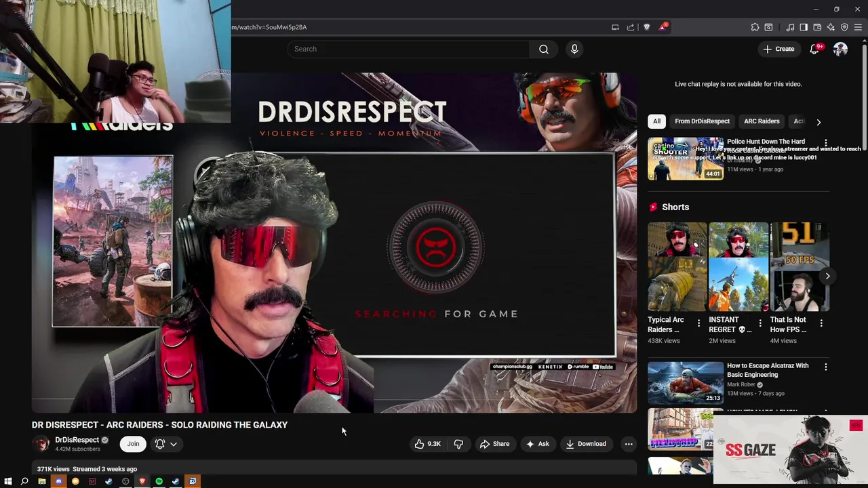Click the Mark Rober channel name
The width and height of the screenshot is (868, 488).
741,385
